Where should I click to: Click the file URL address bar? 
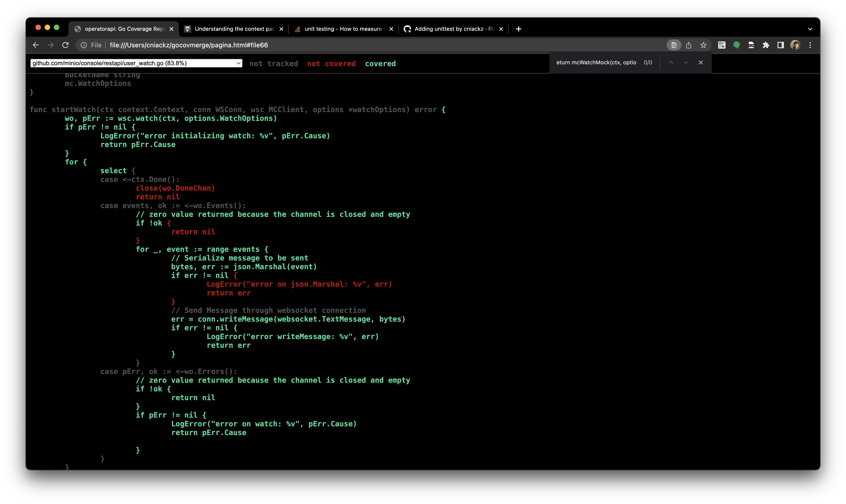point(374,45)
